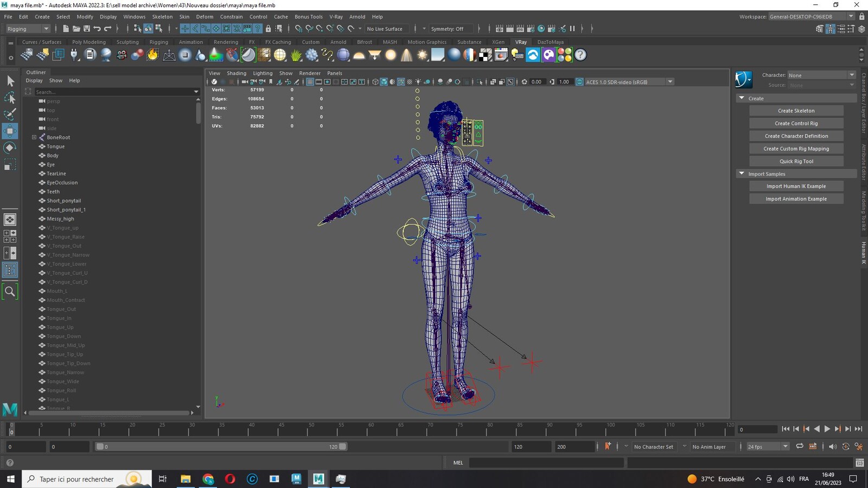The height and width of the screenshot is (488, 868).
Task: Open the Rigging menu set dropdown
Action: click(x=28, y=29)
